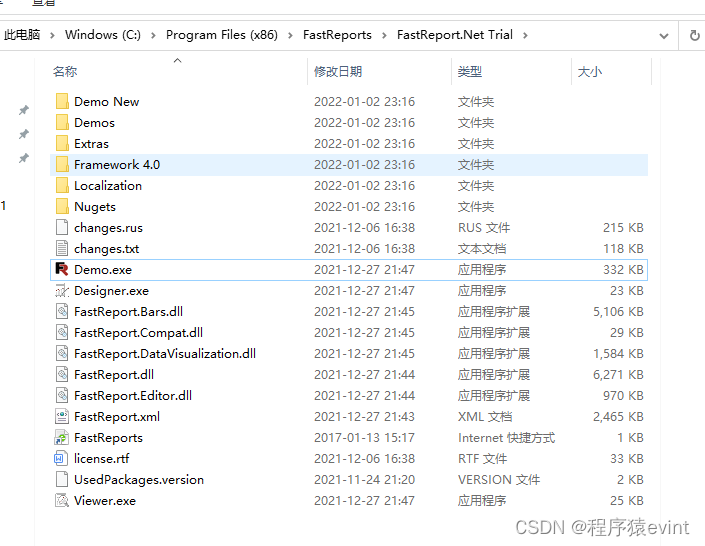Navigate to Program Files (x86) breadcrumb
The image size is (705, 546).
(222, 35)
